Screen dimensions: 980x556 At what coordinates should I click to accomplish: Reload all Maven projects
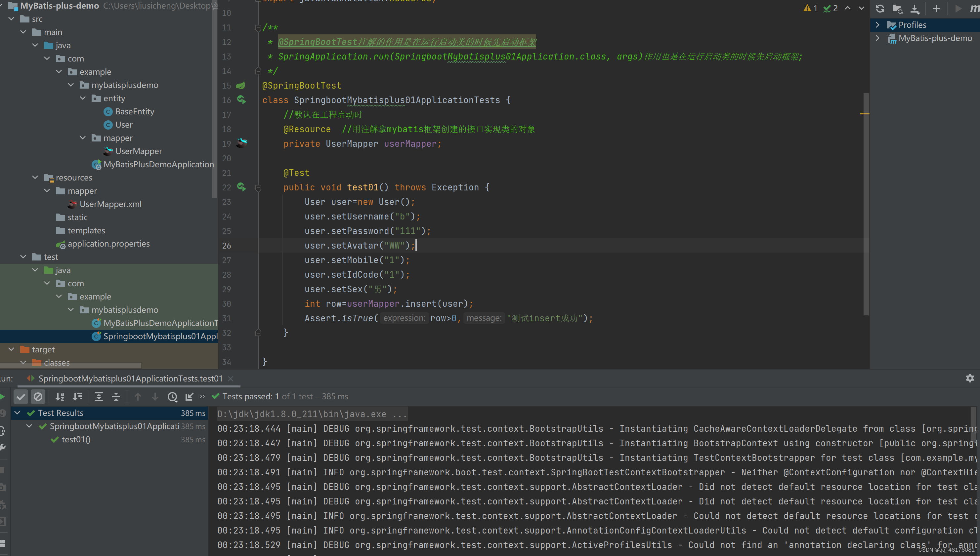[880, 8]
